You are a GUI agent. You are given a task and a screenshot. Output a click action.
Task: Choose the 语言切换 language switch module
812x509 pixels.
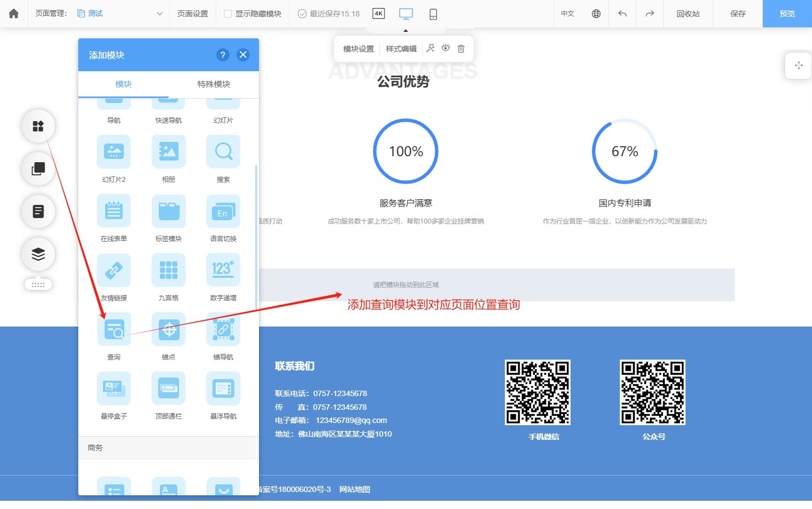coord(223,211)
